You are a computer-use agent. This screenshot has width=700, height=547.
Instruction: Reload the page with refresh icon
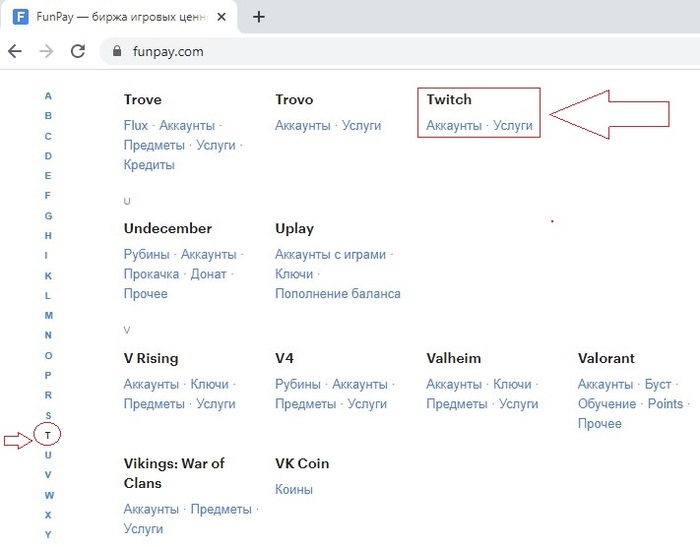(78, 51)
